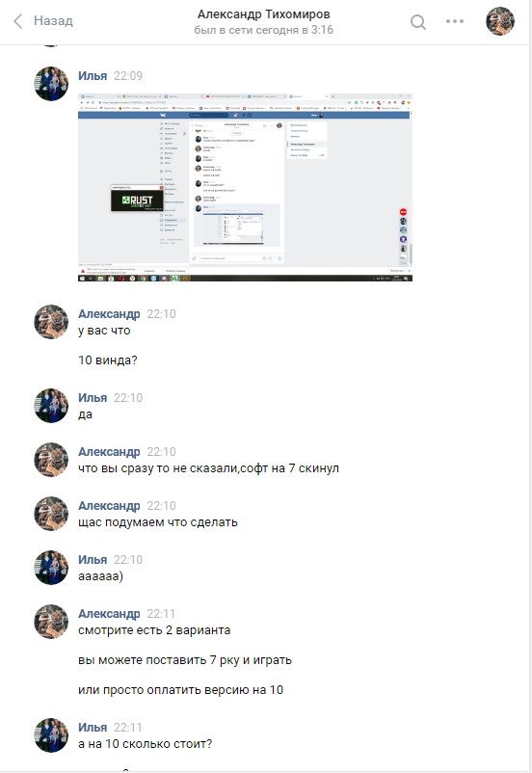This screenshot has height=773, width=532.
Task: Click Илья name at 22:11 message
Action: [93, 728]
